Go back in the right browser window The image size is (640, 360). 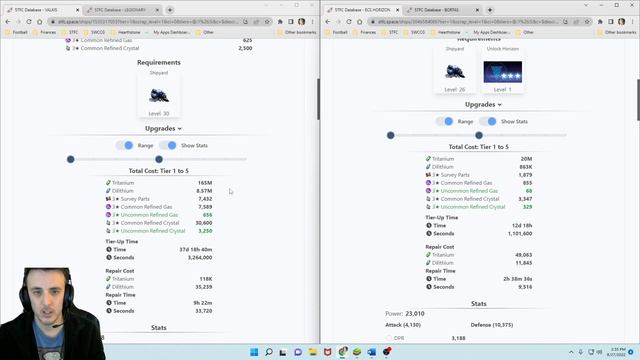click(328, 22)
